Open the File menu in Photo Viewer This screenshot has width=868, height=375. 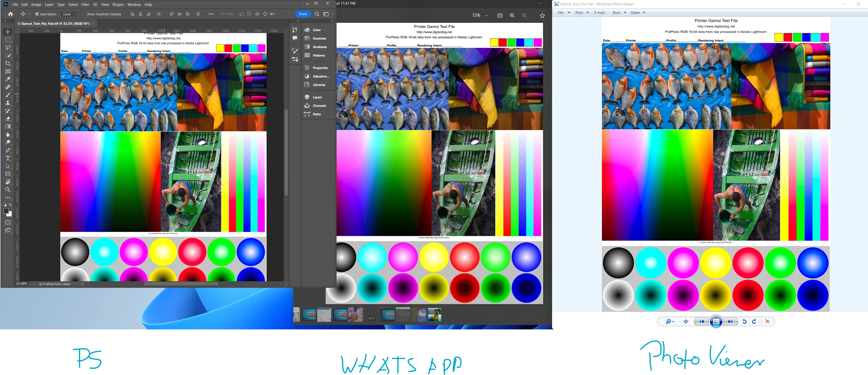pyautogui.click(x=560, y=12)
